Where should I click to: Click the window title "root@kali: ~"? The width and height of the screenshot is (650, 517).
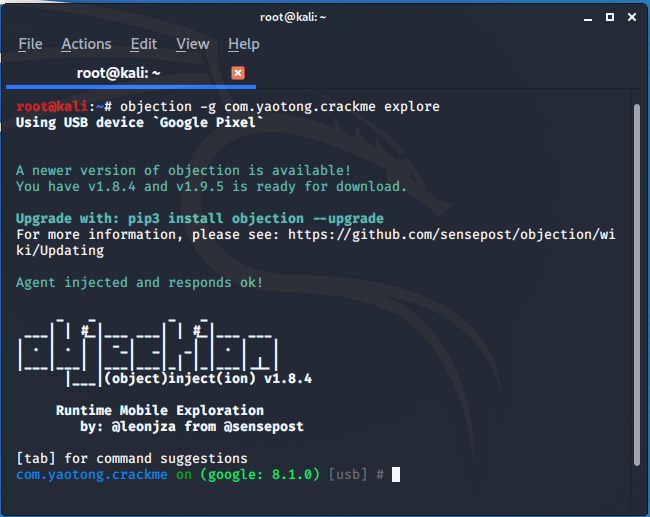pos(293,17)
